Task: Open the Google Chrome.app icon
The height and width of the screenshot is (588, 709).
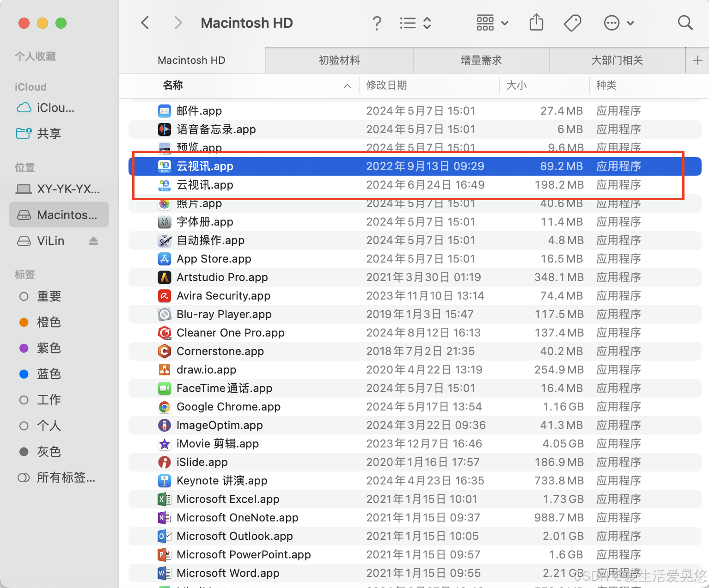Action: [x=165, y=407]
